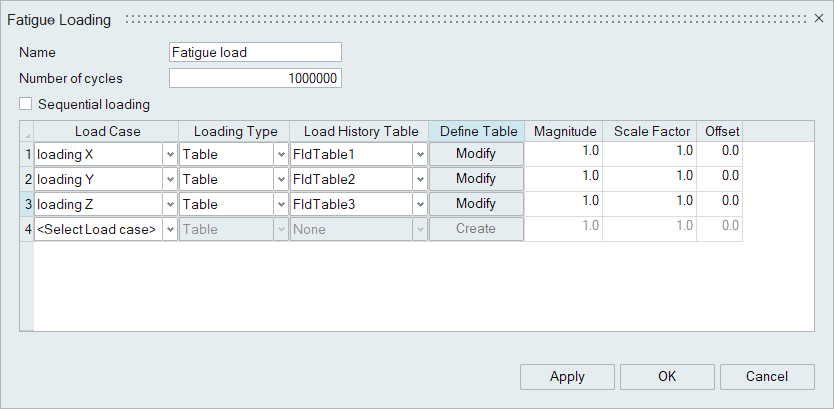
Task: Open the loading X load case dropdown
Action: tap(170, 154)
